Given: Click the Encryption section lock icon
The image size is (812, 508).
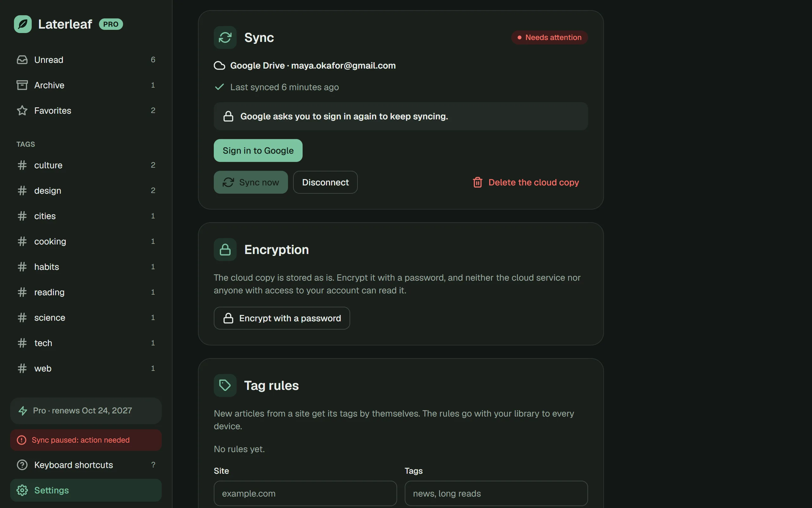Looking at the screenshot, I should pyautogui.click(x=225, y=250).
